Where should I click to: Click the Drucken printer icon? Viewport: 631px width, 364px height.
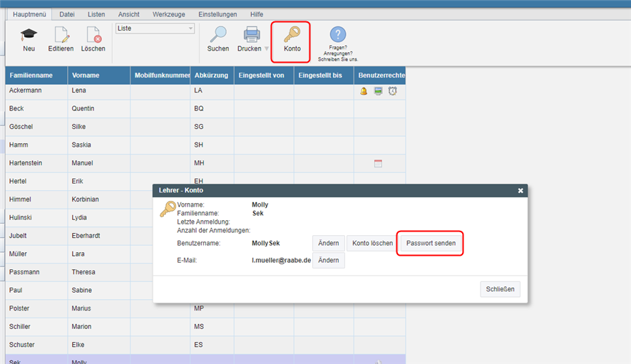(x=252, y=35)
